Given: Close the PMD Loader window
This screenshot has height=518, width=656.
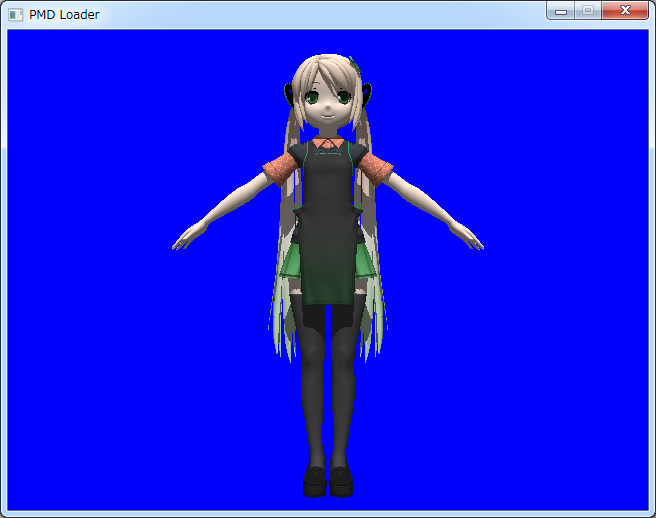Looking at the screenshot, I should pyautogui.click(x=625, y=10).
